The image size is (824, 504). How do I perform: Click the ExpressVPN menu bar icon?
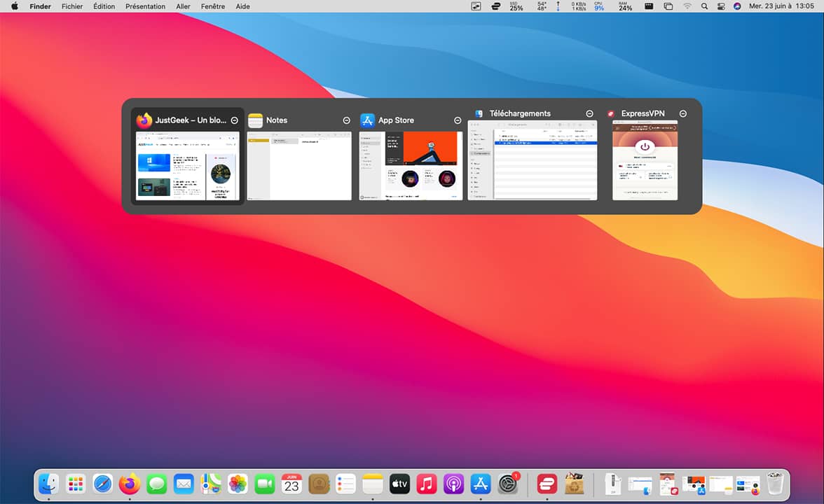(x=495, y=6)
